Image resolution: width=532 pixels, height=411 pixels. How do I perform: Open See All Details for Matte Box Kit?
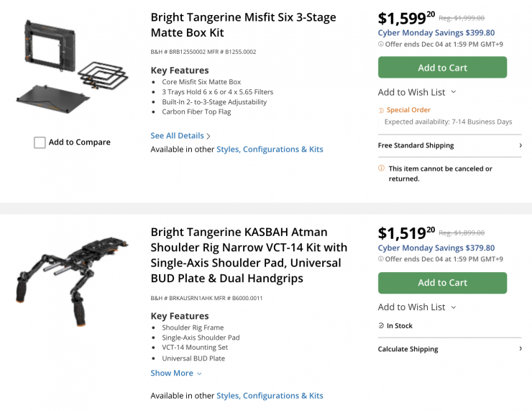coord(180,135)
